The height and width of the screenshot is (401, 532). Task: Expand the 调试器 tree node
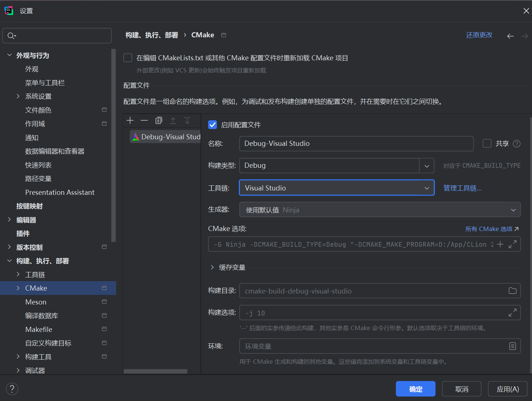click(x=18, y=370)
